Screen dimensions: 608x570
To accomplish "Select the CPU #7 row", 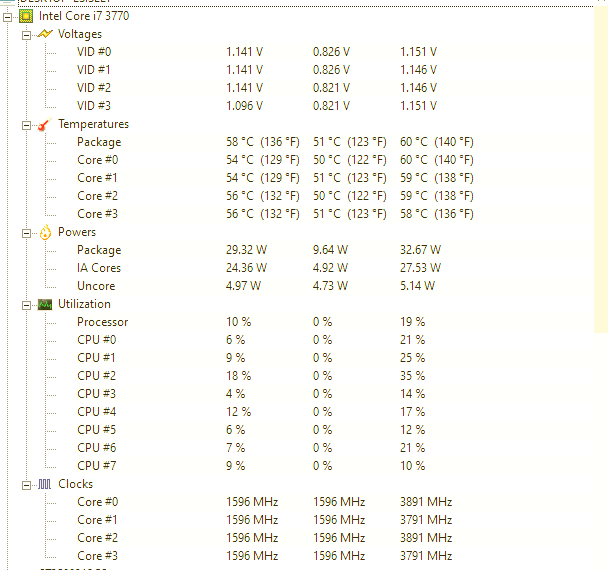I will tap(97, 466).
